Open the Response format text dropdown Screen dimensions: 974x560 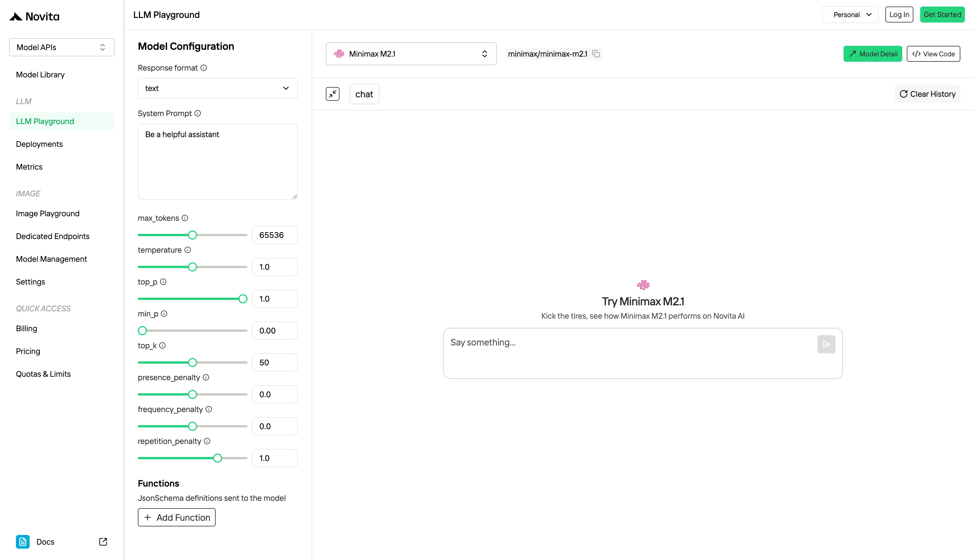coord(218,88)
